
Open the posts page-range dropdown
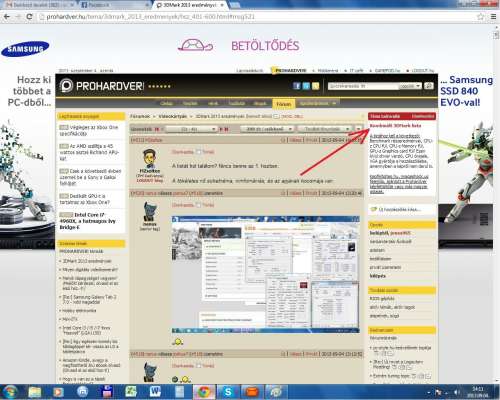click(191, 129)
